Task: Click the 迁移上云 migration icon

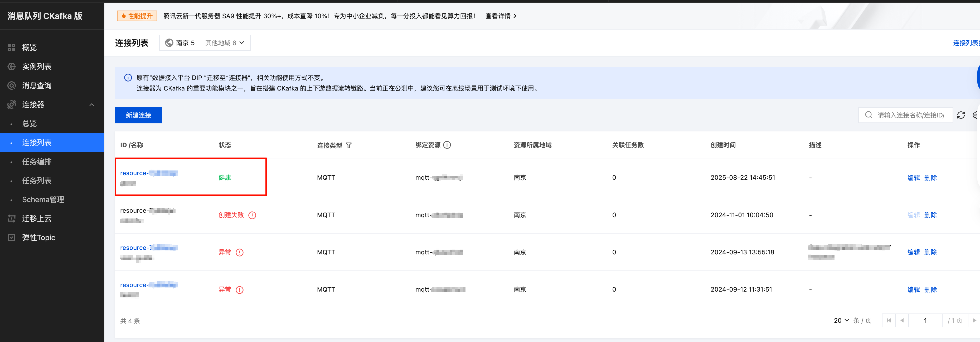Action: click(11, 218)
